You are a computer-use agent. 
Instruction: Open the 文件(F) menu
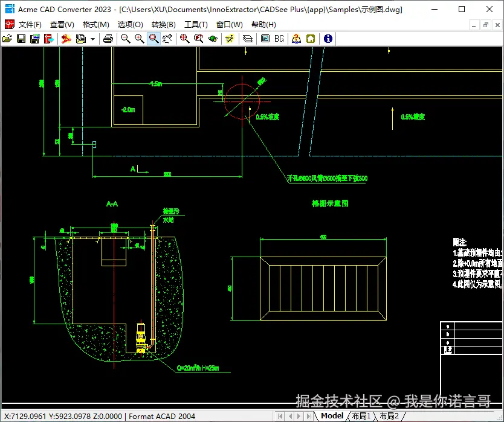coord(30,25)
